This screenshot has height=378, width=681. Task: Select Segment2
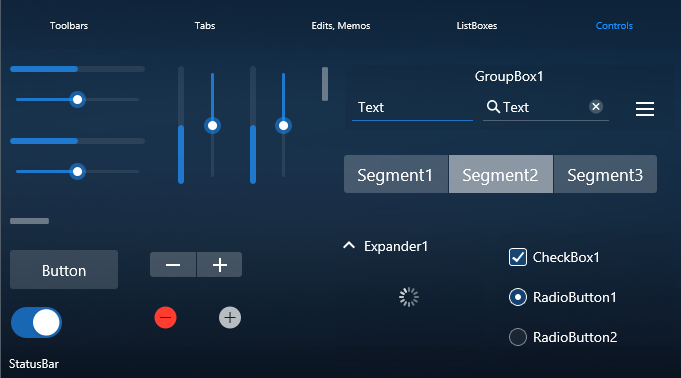pos(501,174)
